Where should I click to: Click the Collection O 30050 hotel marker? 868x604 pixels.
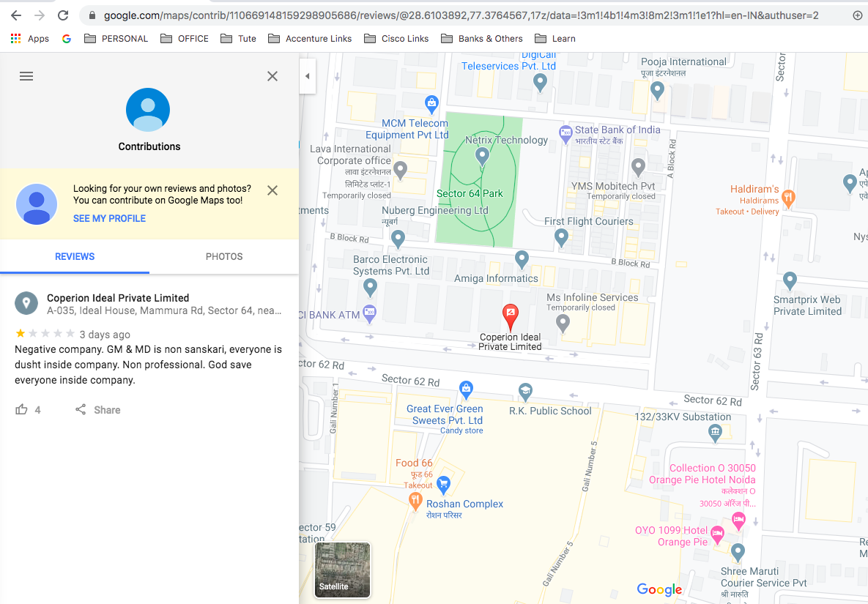pyautogui.click(x=738, y=520)
